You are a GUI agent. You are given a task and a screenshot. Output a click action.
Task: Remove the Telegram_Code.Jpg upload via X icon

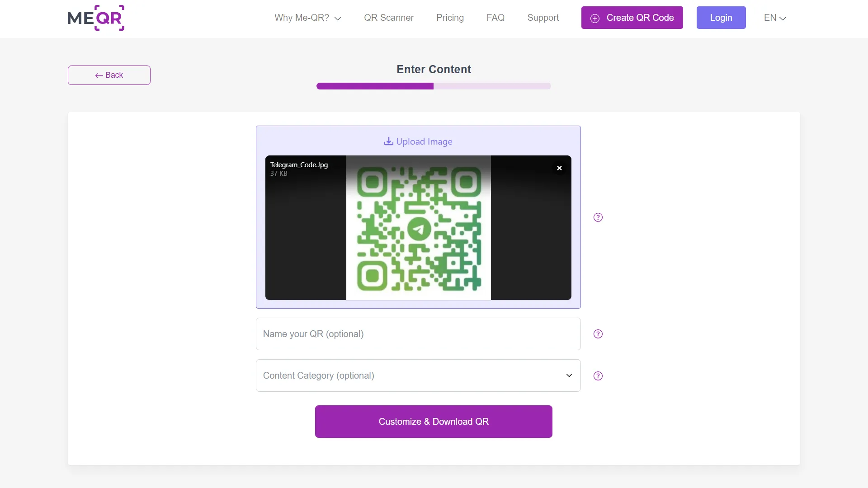click(x=559, y=168)
